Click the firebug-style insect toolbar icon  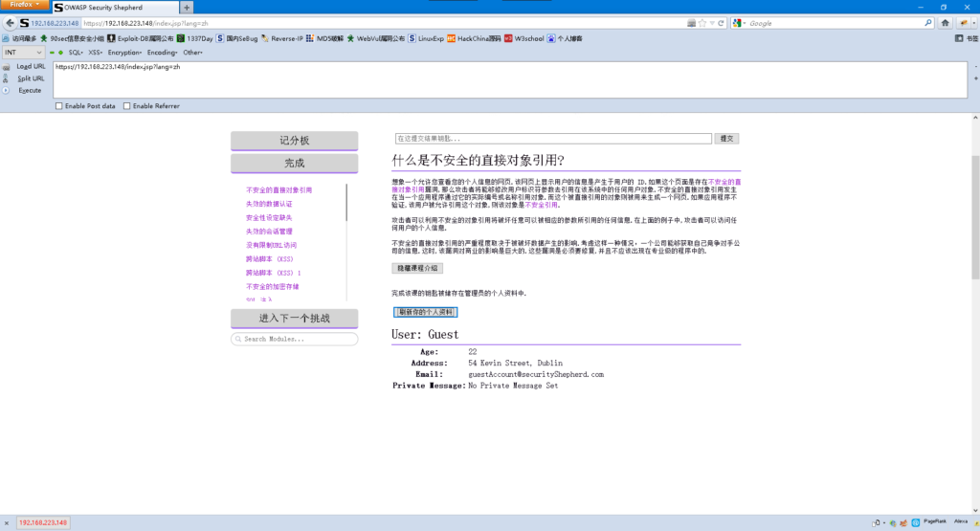point(964,23)
